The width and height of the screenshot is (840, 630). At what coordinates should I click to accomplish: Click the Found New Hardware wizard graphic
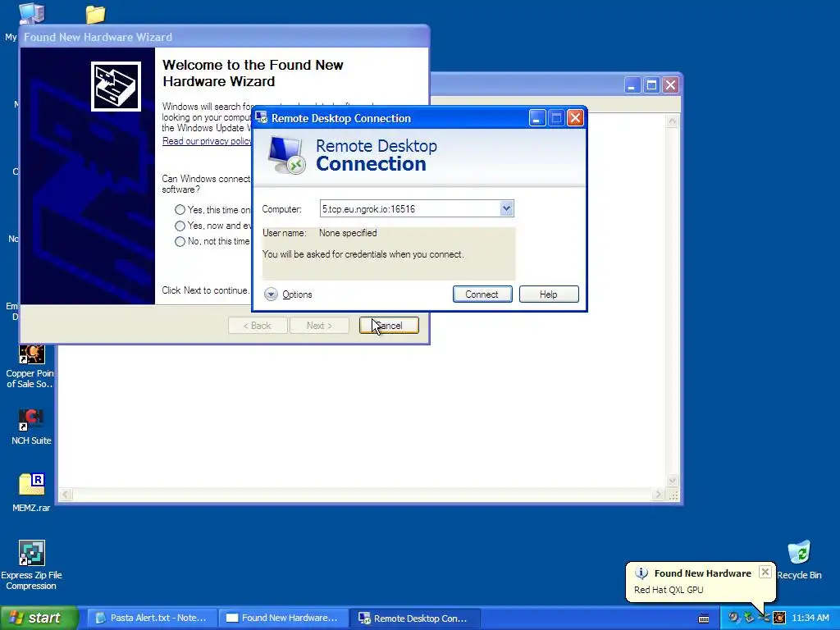tap(116, 86)
